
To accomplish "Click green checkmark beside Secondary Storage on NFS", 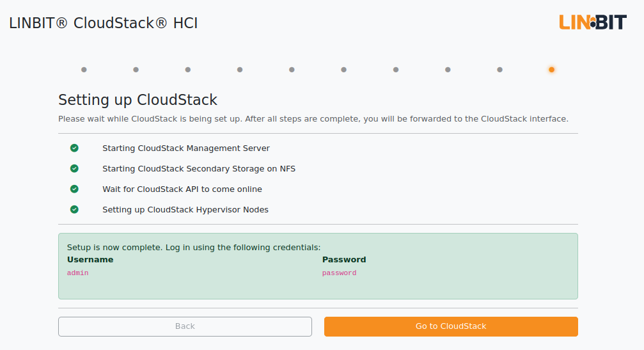I will 74,168.
